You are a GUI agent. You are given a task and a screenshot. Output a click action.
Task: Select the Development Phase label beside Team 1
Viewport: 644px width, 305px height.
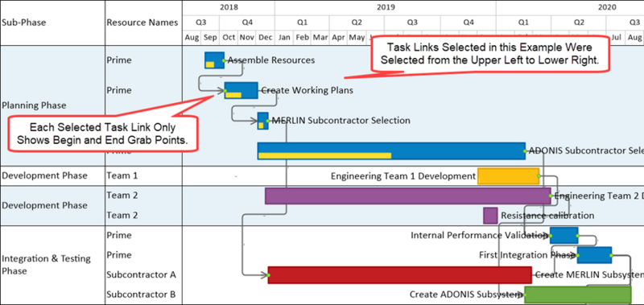click(x=44, y=175)
